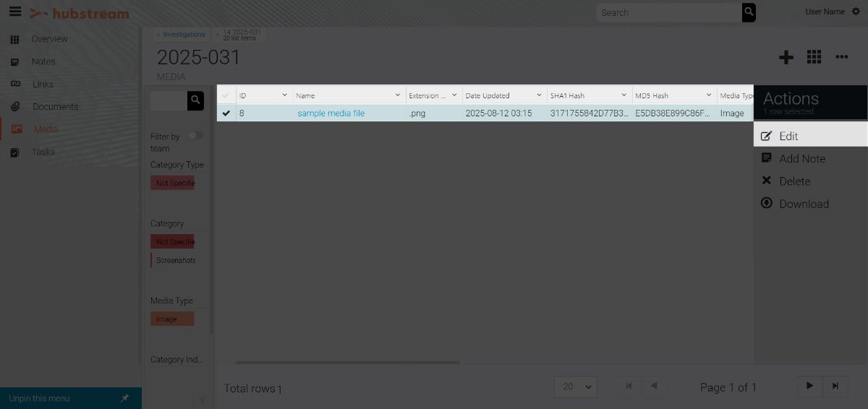
Task: Open Documents in the sidebar
Action: (x=55, y=106)
